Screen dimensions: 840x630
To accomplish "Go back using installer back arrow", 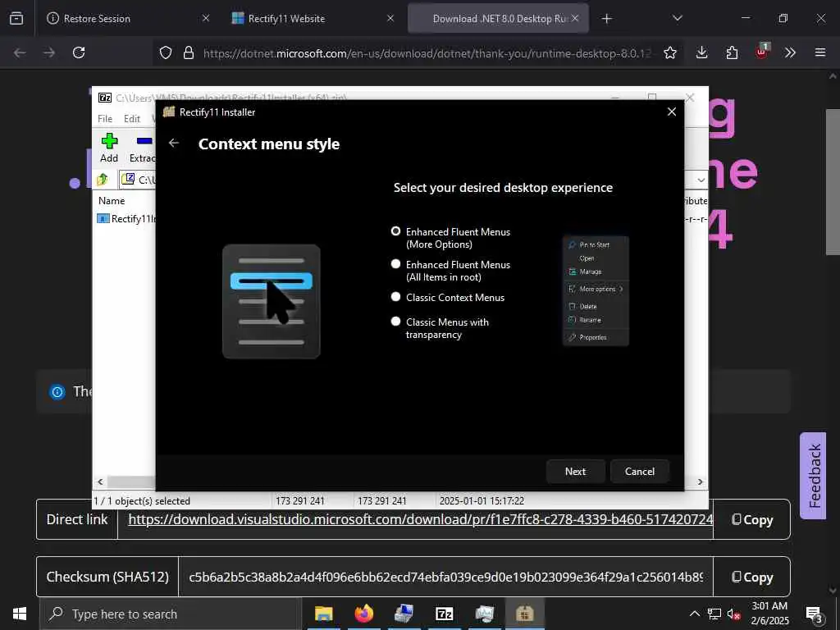I will point(174,143).
